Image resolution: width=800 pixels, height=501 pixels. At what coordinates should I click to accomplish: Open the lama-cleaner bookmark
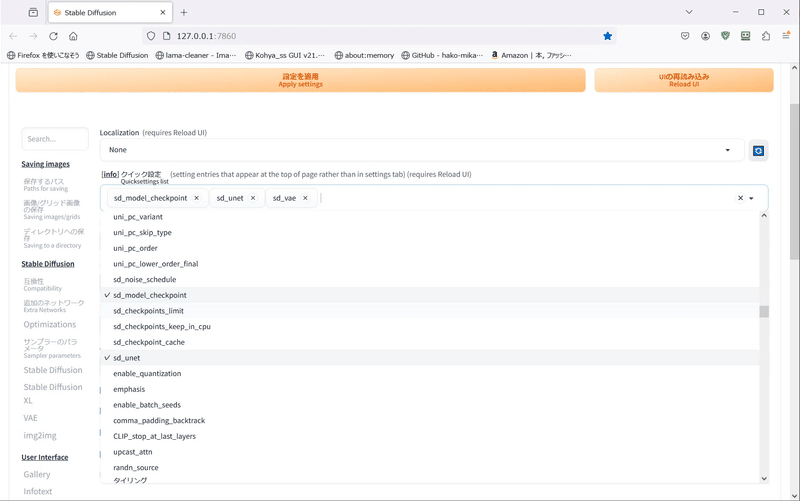click(x=196, y=55)
